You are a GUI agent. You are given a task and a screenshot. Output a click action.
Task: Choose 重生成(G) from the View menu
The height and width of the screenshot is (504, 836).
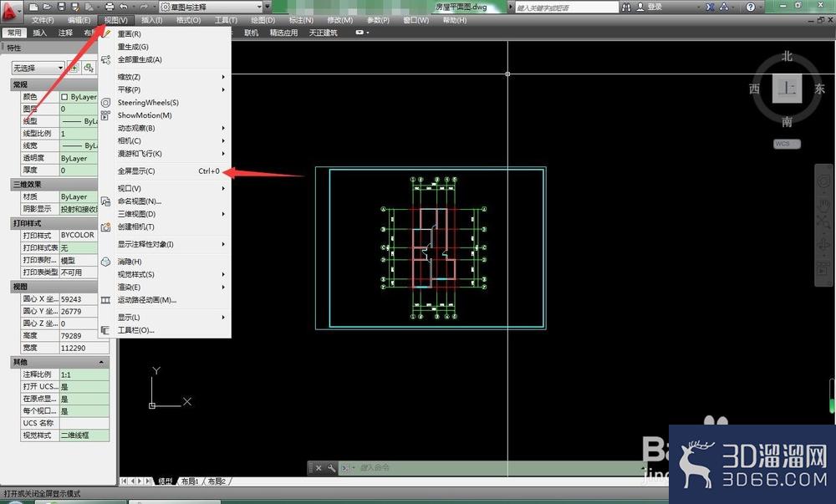point(133,47)
